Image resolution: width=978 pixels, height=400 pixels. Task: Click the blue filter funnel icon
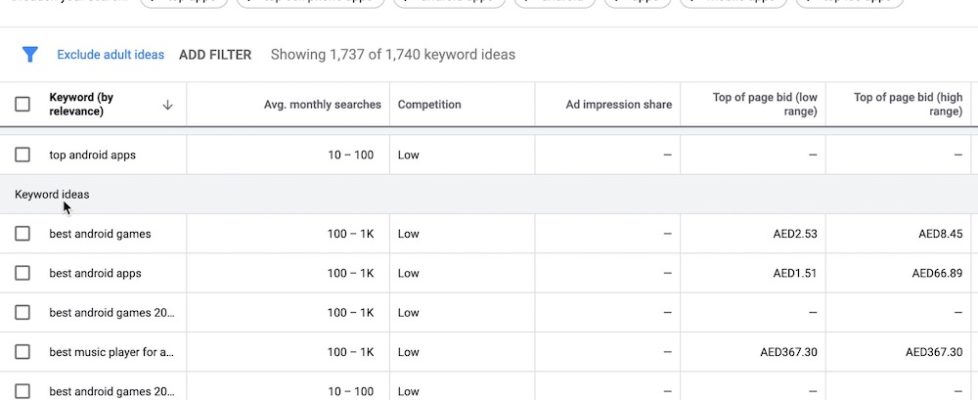30,55
